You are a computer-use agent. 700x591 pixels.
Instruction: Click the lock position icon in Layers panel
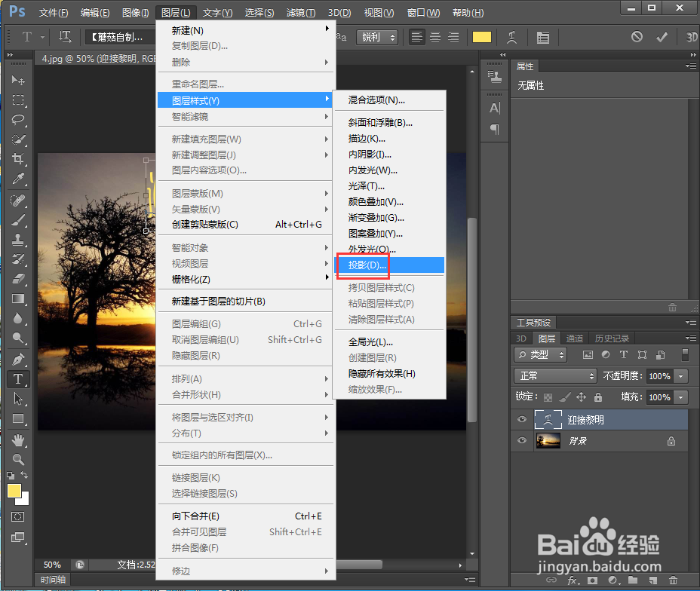pos(582,397)
